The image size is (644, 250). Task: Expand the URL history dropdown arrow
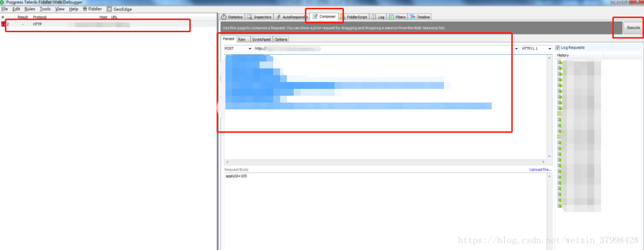[x=517, y=49]
